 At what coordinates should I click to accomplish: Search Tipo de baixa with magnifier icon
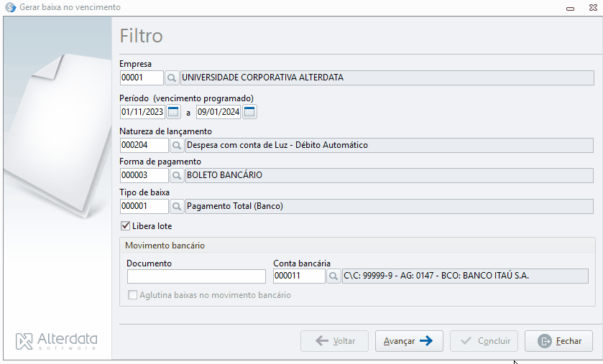pos(177,207)
